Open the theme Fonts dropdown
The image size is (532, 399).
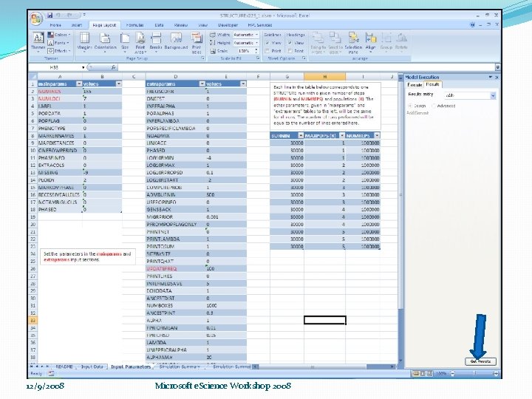[x=58, y=43]
